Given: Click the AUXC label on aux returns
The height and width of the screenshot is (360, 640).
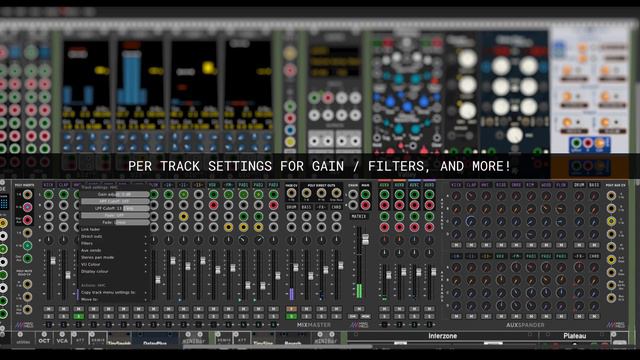Looking at the screenshot, I should pyautogui.click(x=414, y=185).
